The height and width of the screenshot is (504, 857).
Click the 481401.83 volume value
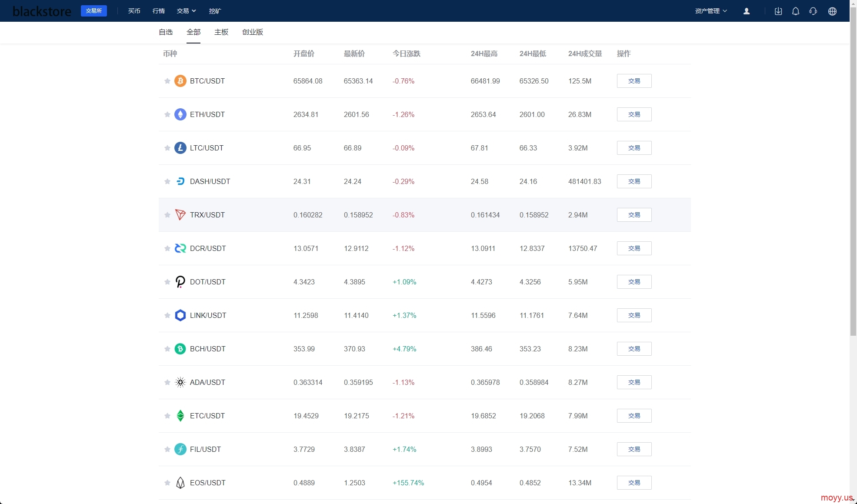pyautogui.click(x=585, y=181)
